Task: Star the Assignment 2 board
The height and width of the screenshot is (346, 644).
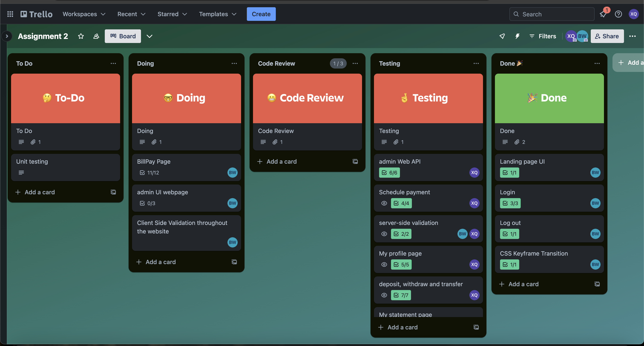Action: pyautogui.click(x=81, y=36)
